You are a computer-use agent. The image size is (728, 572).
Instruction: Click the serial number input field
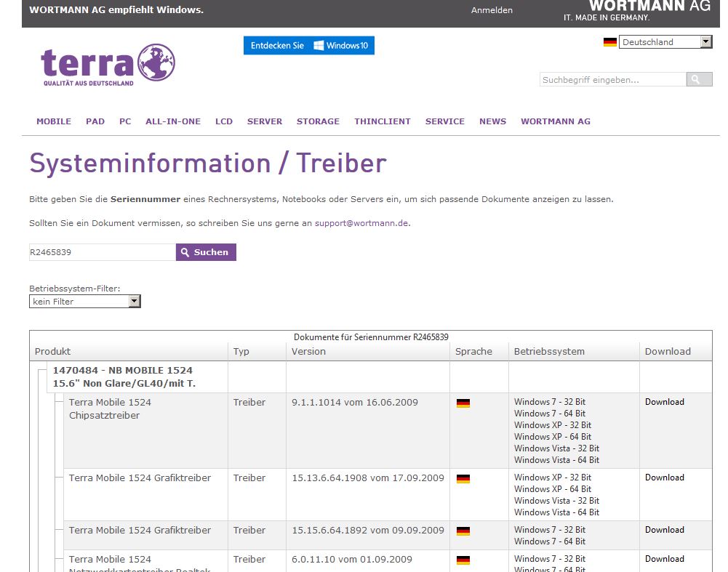click(103, 252)
